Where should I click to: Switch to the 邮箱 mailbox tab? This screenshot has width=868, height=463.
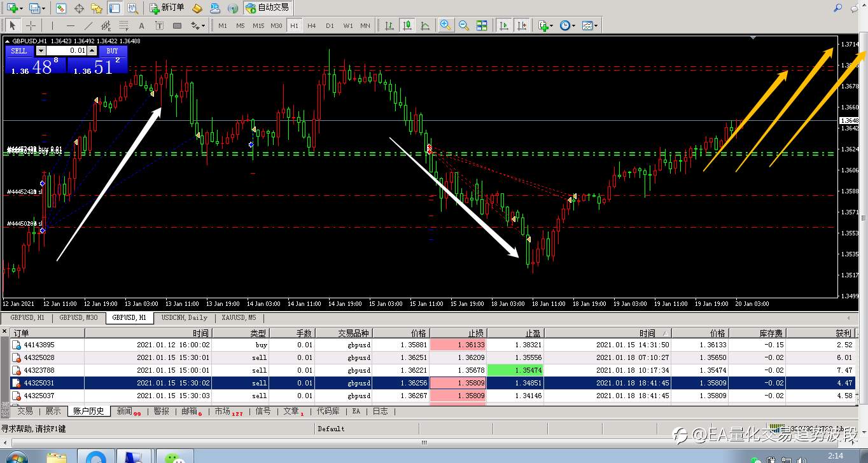191,411
